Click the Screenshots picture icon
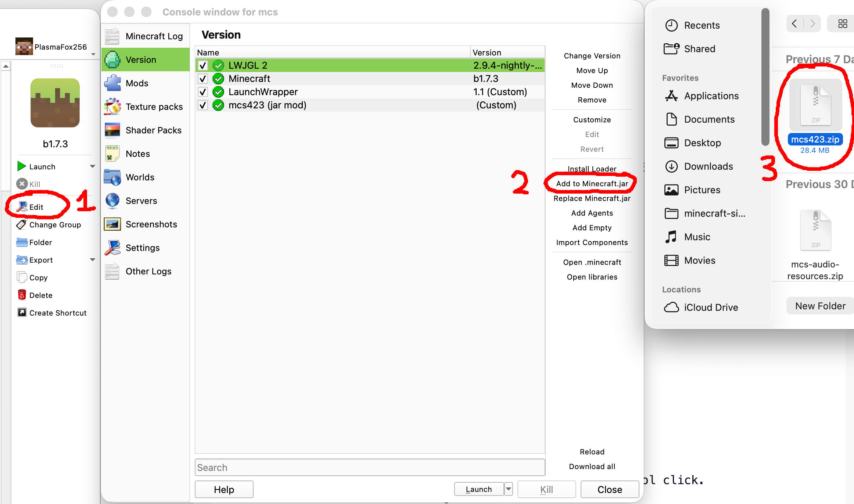This screenshot has height=504, width=854. [112, 224]
